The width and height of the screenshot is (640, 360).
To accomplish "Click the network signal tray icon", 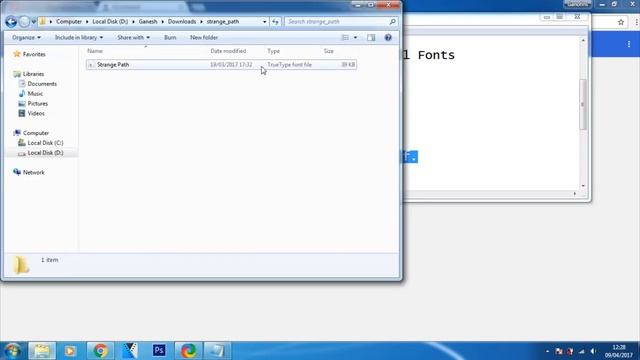I will tap(582, 351).
